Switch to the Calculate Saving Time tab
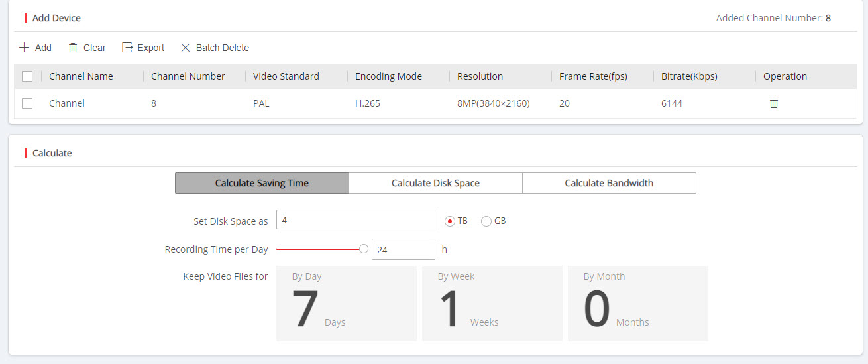Image resolution: width=868 pixels, height=364 pixels. pos(262,183)
